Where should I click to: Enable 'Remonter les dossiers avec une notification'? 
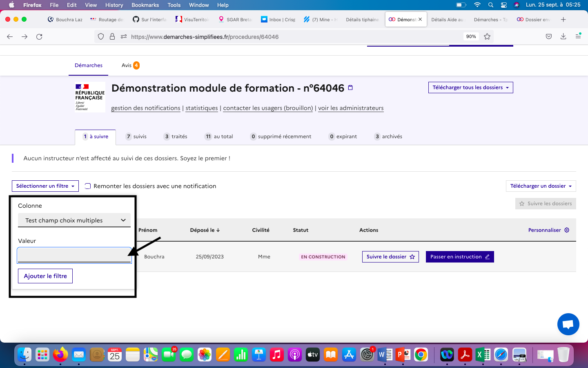click(x=88, y=186)
